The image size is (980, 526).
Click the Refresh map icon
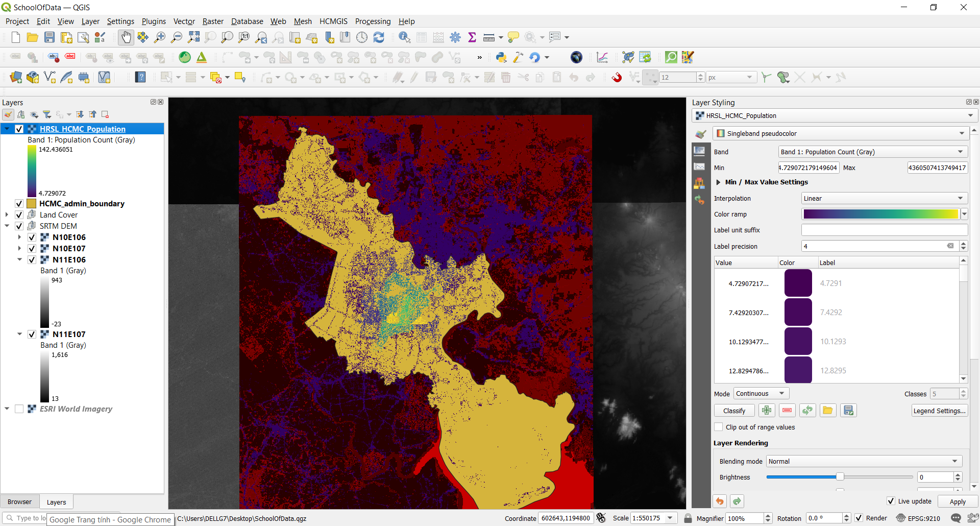coord(379,37)
